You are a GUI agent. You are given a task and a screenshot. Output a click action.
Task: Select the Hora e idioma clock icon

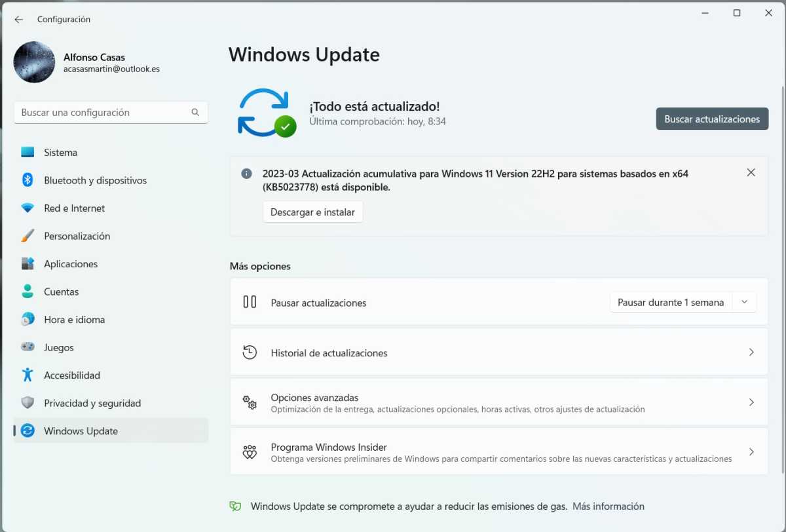[x=28, y=320]
